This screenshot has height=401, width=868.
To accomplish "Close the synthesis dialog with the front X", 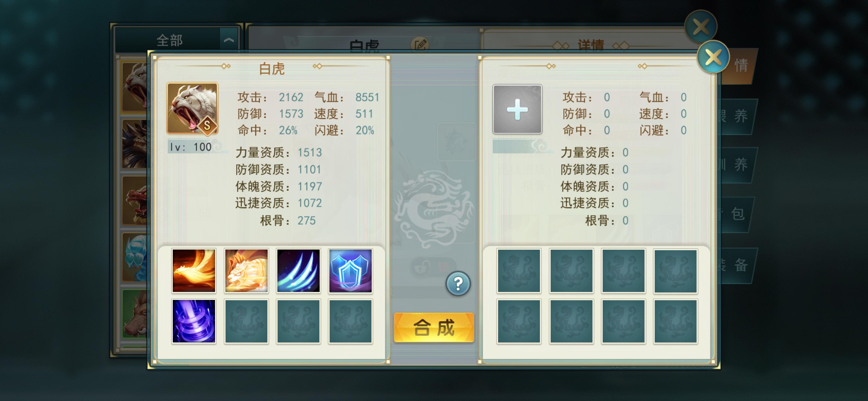I will (x=713, y=57).
